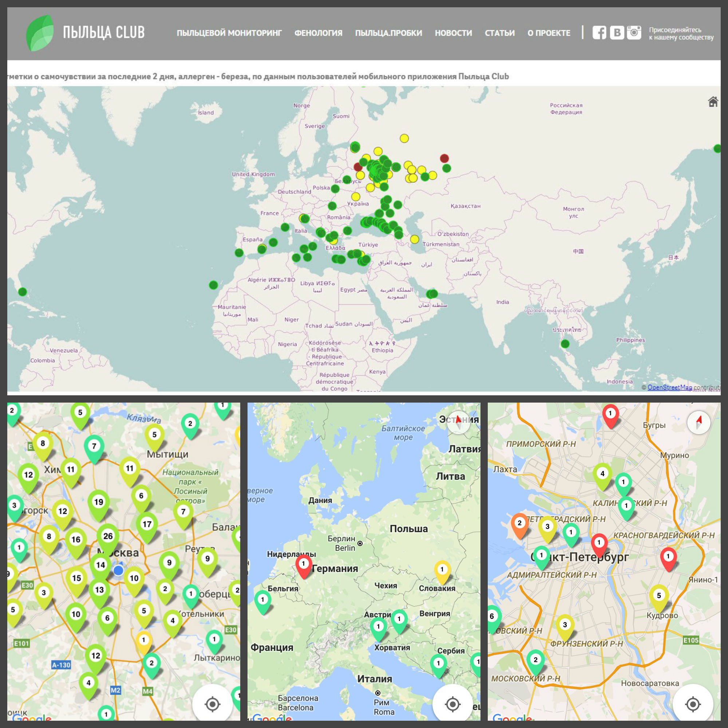This screenshot has height=728, width=728.
Task: Tap my-location button on Europe map
Action: coord(452,704)
